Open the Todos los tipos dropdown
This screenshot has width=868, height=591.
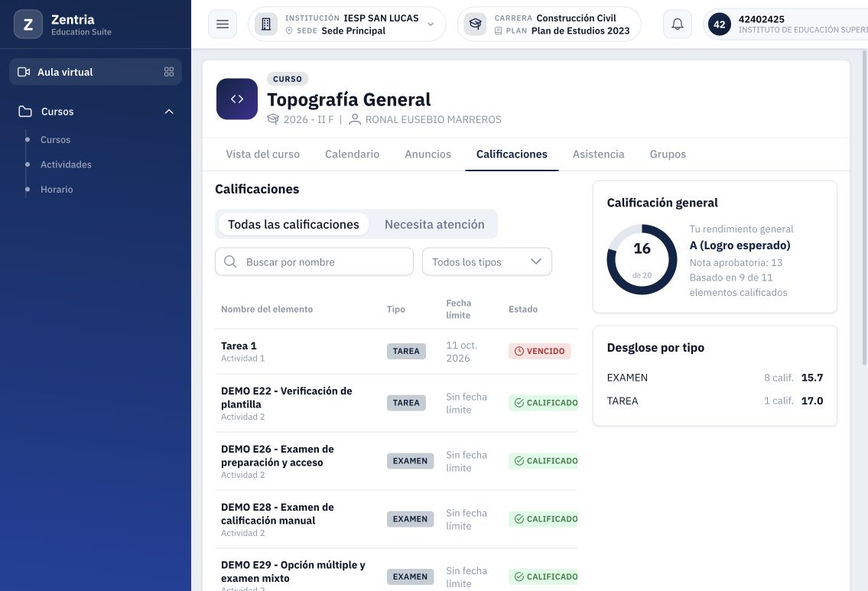coord(487,261)
